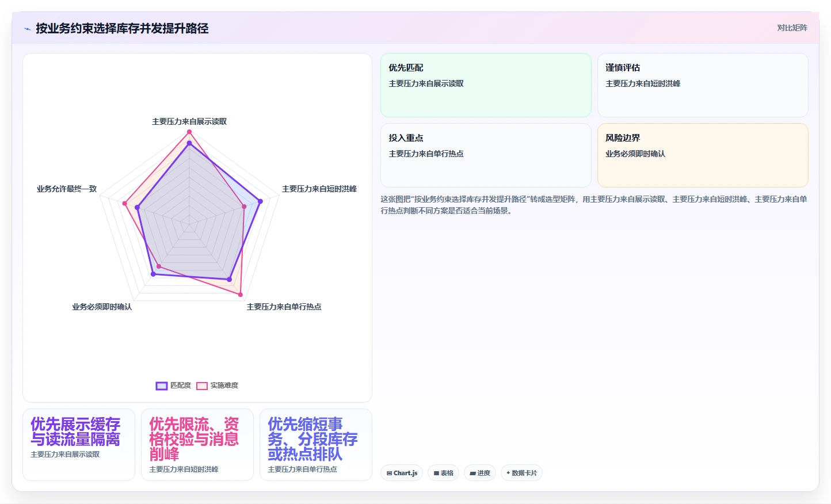Select the 进度 tag
This screenshot has width=831, height=504.
(480, 473)
